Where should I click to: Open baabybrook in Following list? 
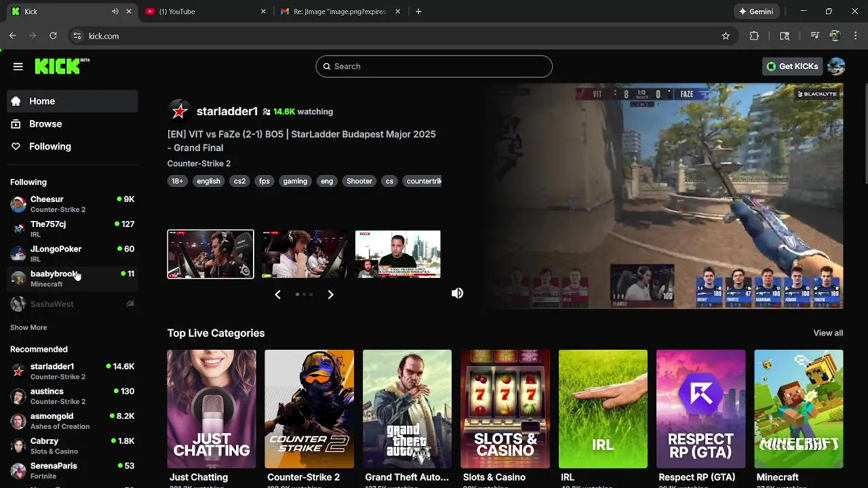[x=73, y=279]
